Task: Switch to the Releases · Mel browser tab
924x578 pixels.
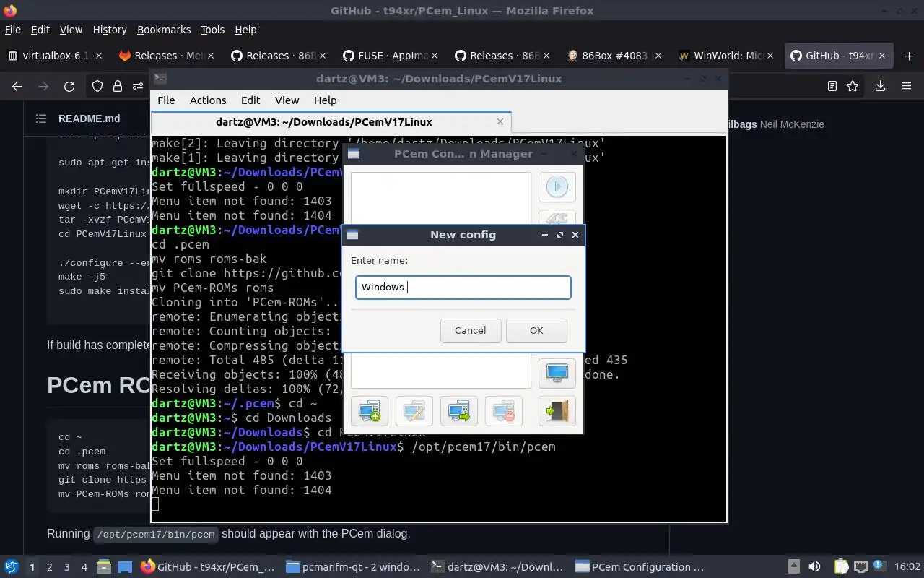Action: tap(166, 56)
